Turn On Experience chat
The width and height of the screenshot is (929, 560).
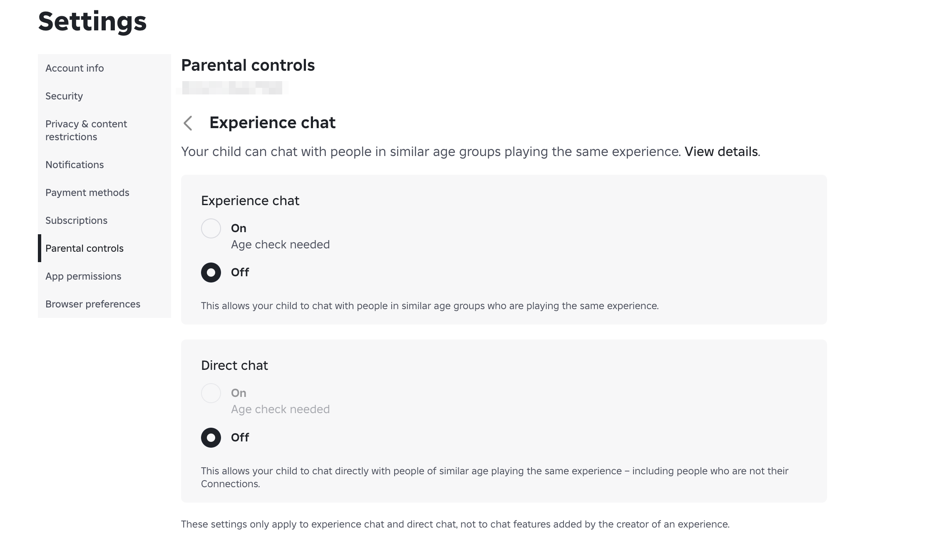click(211, 228)
